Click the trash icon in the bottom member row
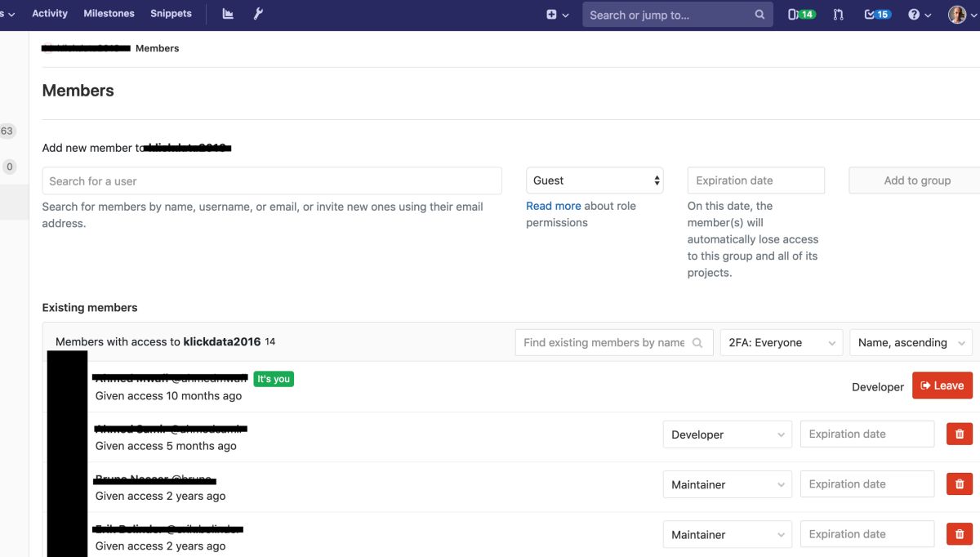 pos(960,534)
